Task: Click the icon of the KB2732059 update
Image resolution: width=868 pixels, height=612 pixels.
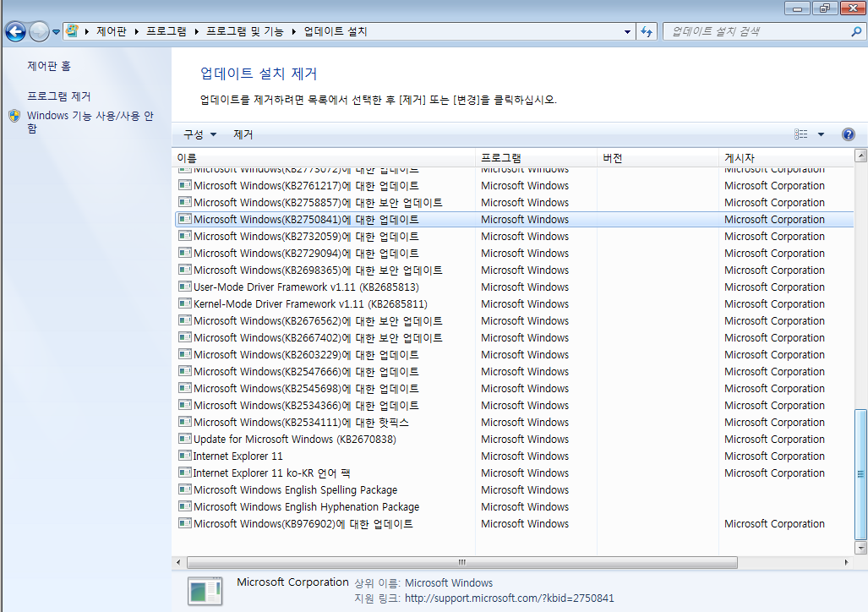Action: click(185, 236)
